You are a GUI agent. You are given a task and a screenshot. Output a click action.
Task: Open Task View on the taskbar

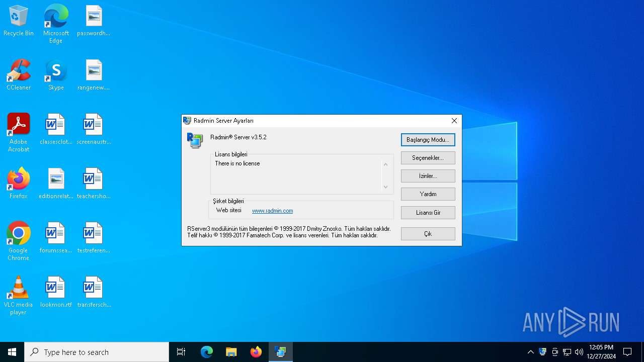[x=181, y=352]
